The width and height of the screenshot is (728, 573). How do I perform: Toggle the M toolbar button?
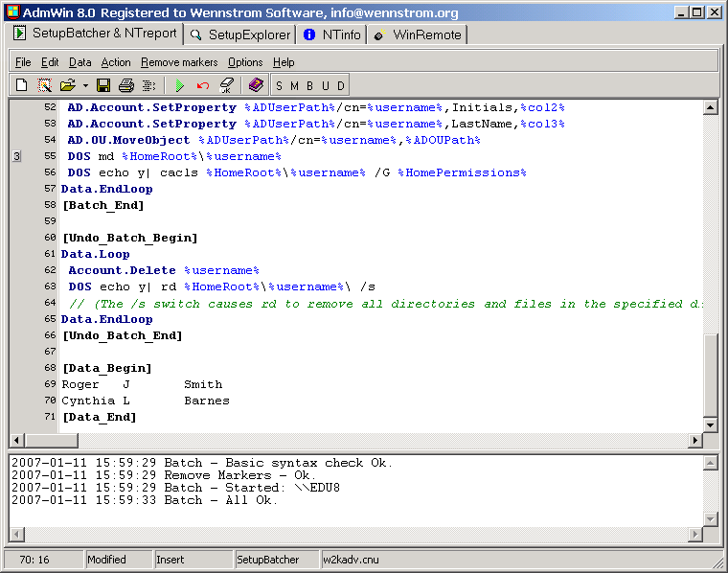coord(294,85)
